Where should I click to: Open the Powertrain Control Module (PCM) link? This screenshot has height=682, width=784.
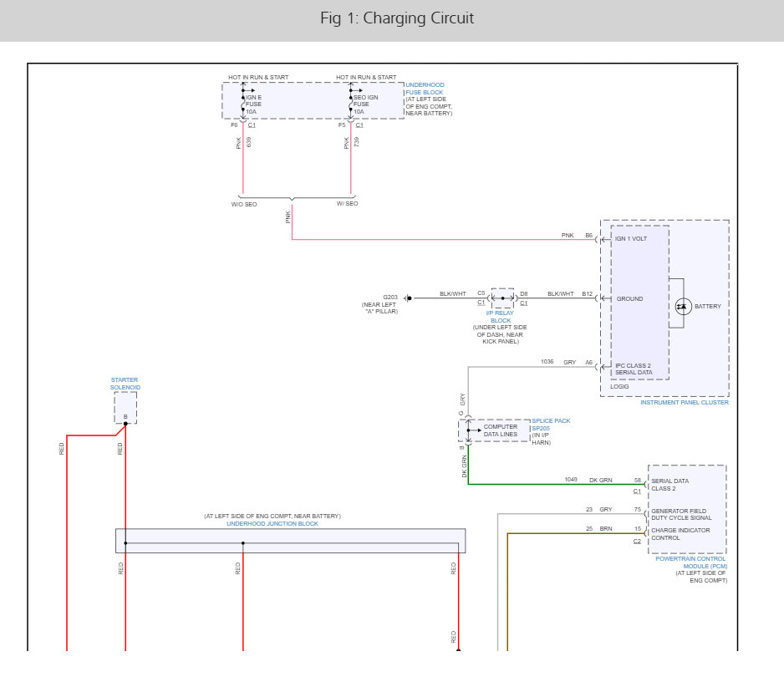pos(691,562)
